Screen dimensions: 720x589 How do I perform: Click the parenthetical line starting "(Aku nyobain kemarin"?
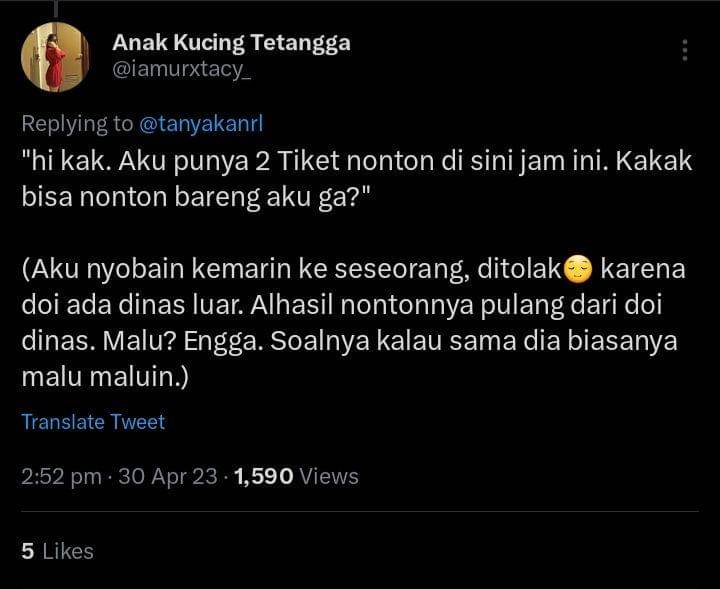tap(290, 269)
